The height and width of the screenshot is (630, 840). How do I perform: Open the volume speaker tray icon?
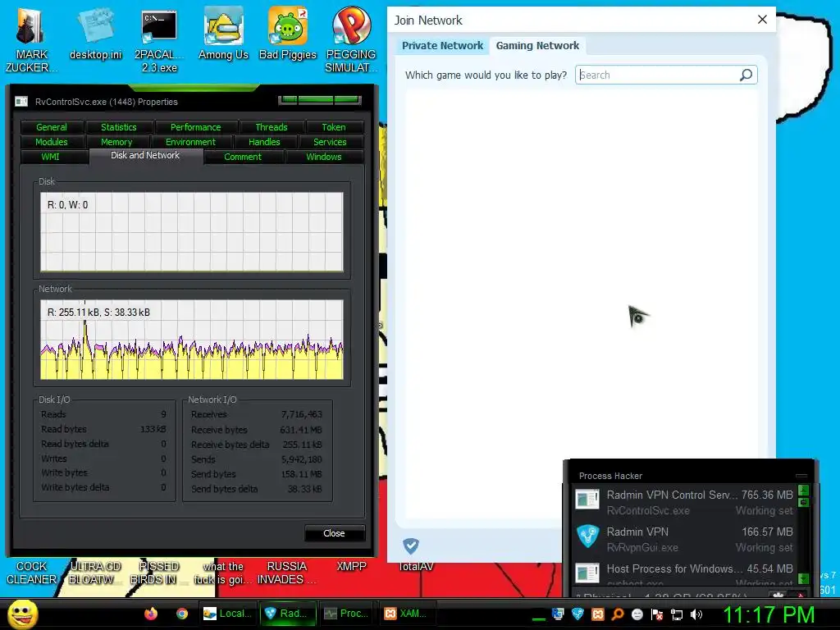click(x=696, y=614)
